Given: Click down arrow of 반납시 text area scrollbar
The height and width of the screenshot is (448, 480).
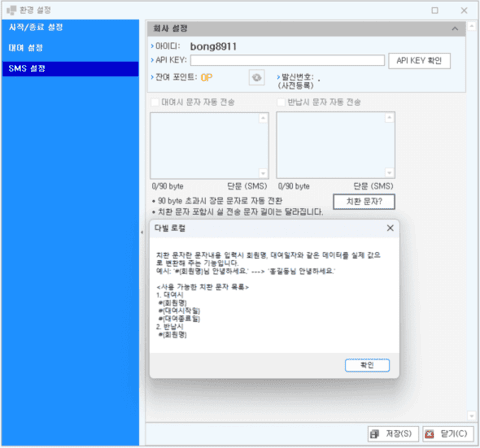Looking at the screenshot, I should tap(389, 172).
